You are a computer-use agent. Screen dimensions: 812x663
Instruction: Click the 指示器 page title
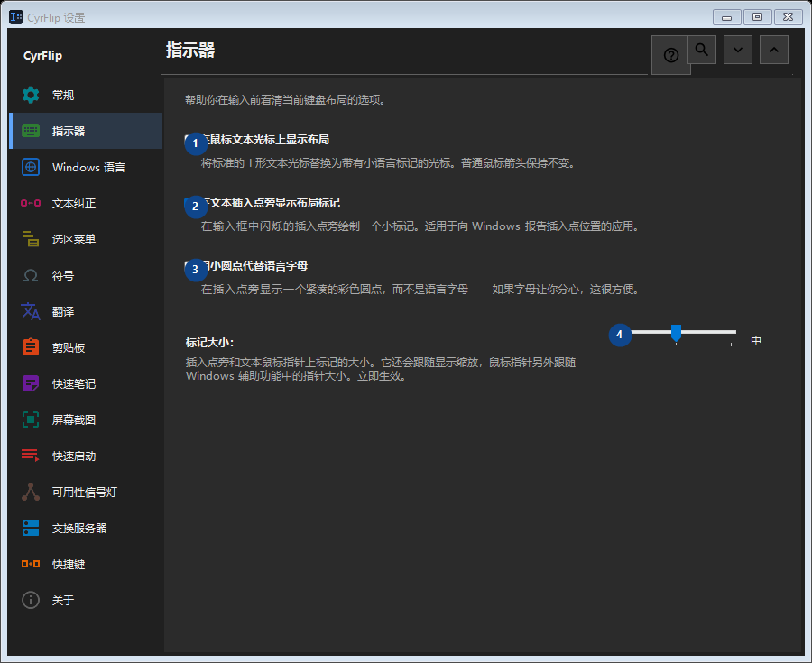[190, 51]
